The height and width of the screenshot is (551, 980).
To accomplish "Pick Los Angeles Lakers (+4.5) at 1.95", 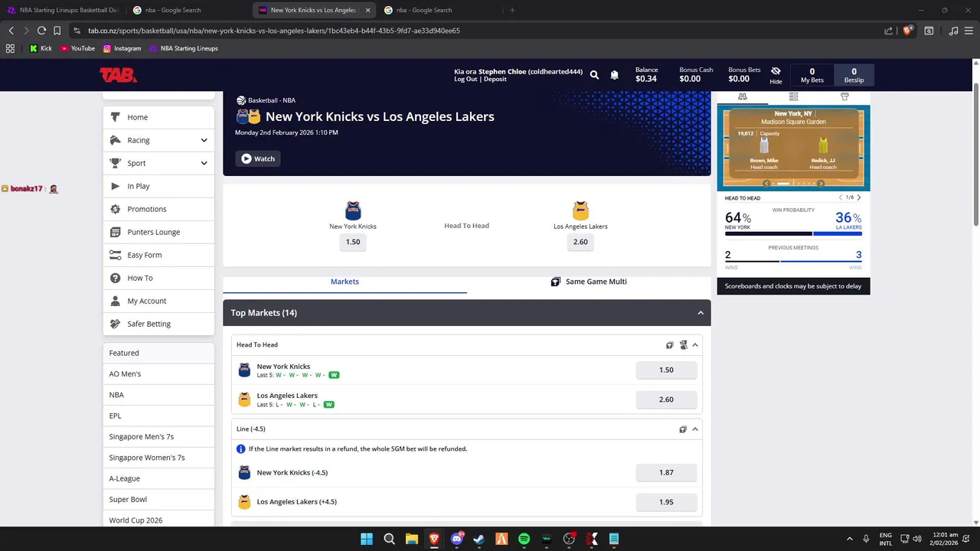I will click(666, 502).
